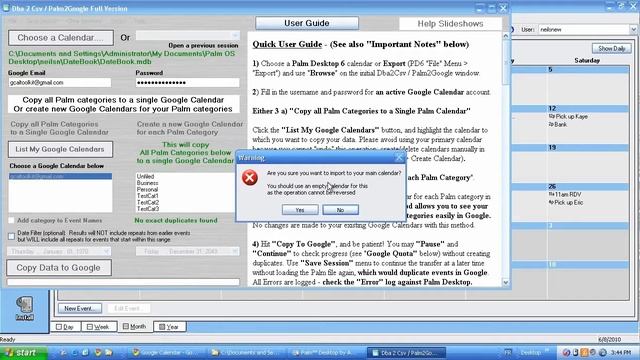Select the TestCat2 category
Viewport: 640px width, 360px height.
(148, 202)
